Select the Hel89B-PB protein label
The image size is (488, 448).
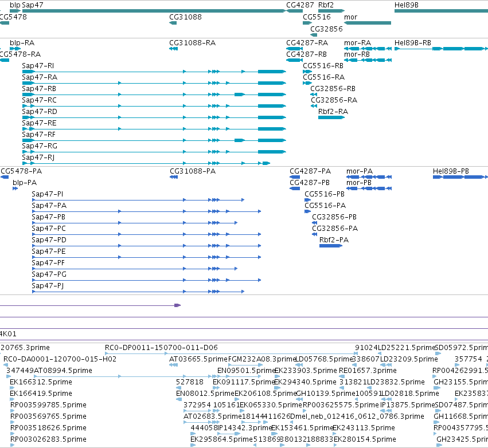451,171
